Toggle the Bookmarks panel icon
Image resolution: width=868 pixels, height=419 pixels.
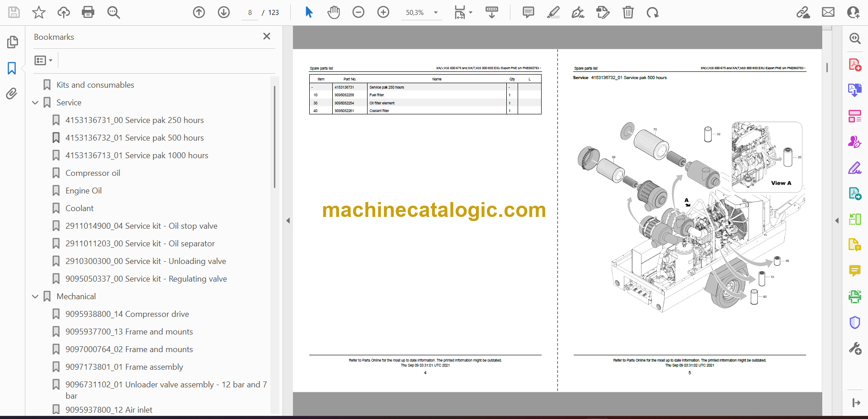tap(12, 68)
